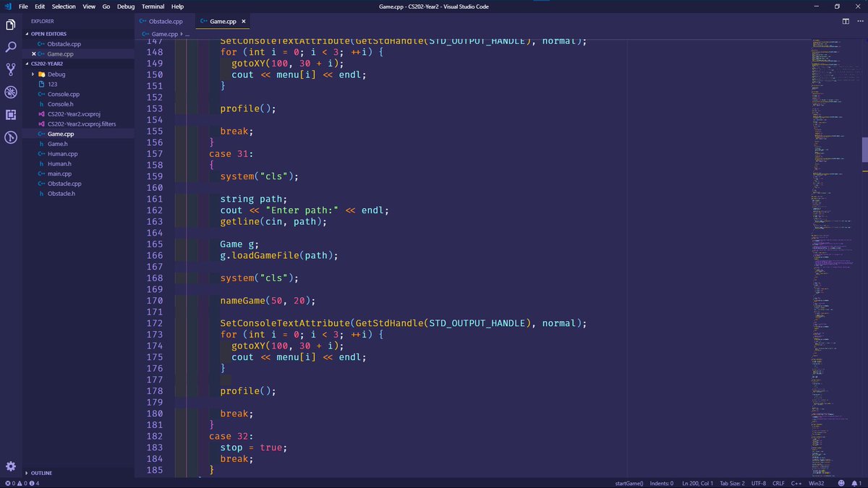Viewport: 868px width, 488px height.
Task: Change file encoding via UTF-8
Action: pos(759,483)
